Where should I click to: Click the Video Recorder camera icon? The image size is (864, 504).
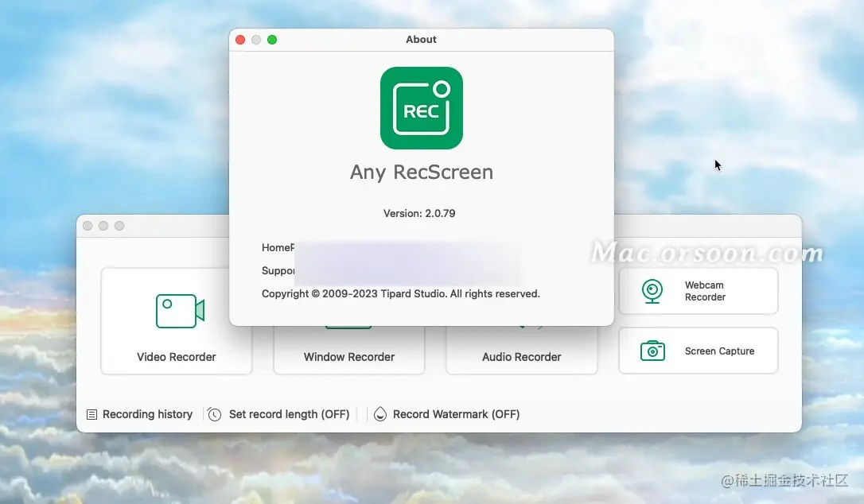[x=180, y=311]
